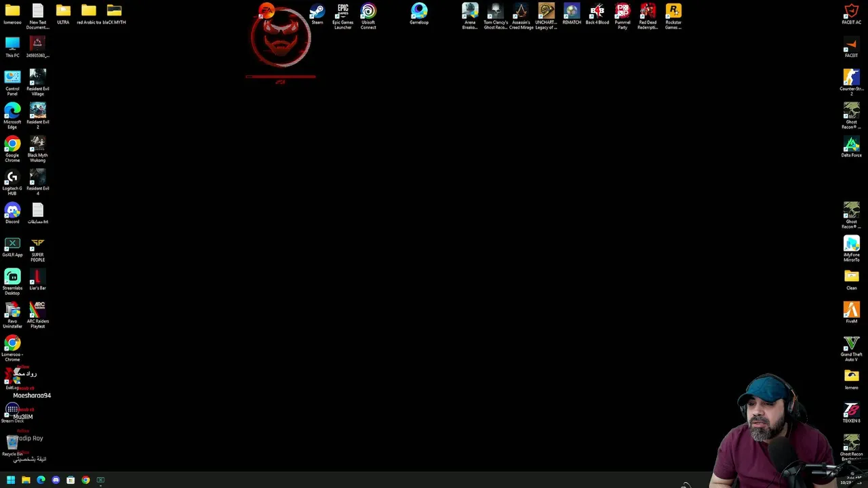This screenshot has width=868, height=488.
Task: Select the FACEIT AC shortcut
Action: [852, 14]
